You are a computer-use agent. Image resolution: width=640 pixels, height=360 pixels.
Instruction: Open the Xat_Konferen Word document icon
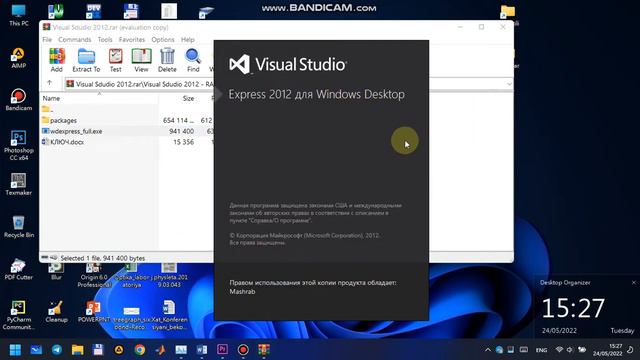(169, 315)
